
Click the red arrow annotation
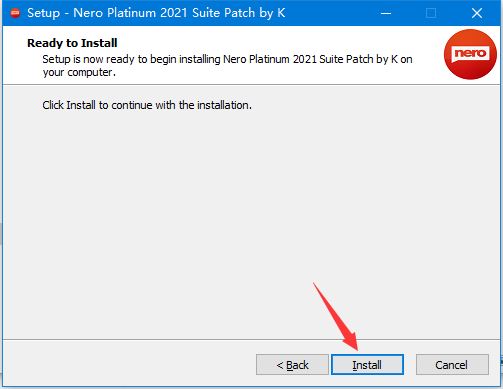pos(336,317)
